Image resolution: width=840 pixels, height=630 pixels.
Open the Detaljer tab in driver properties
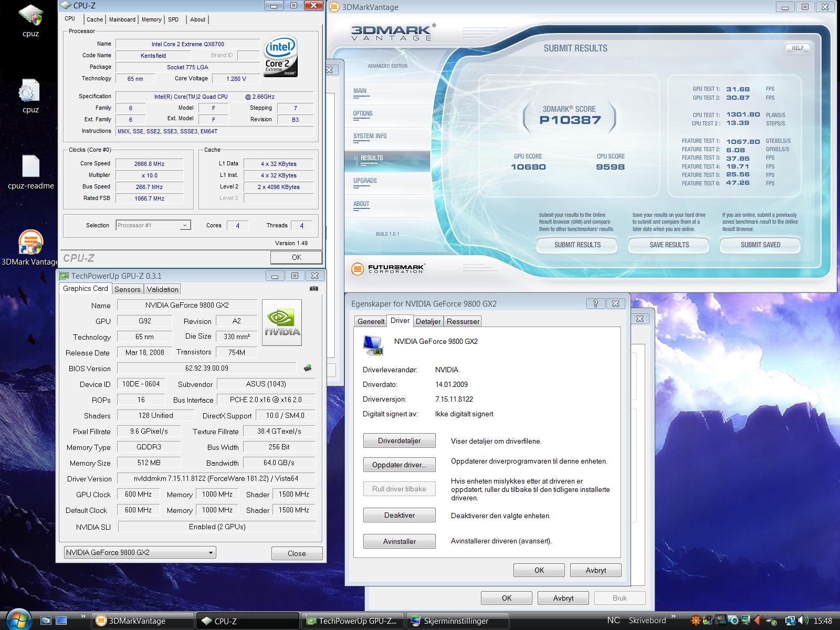(428, 321)
